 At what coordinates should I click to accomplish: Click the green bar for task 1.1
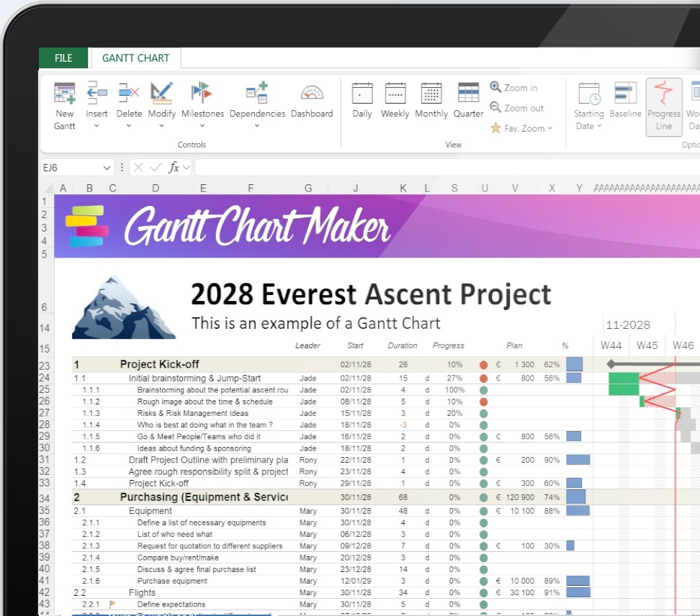624,378
